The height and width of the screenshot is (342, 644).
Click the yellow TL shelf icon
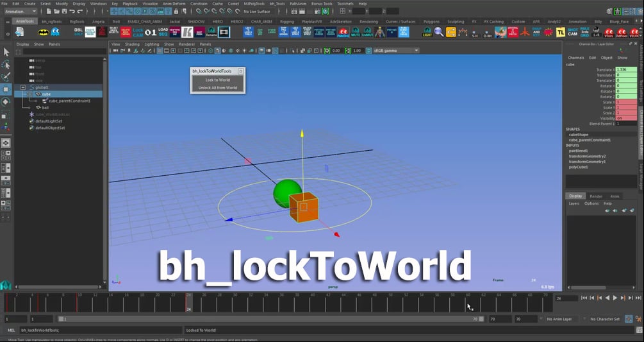(x=560, y=32)
